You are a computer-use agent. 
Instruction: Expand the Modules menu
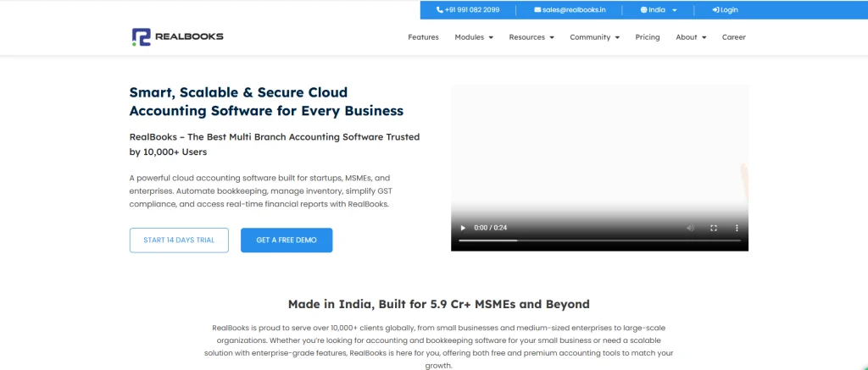[x=474, y=37]
